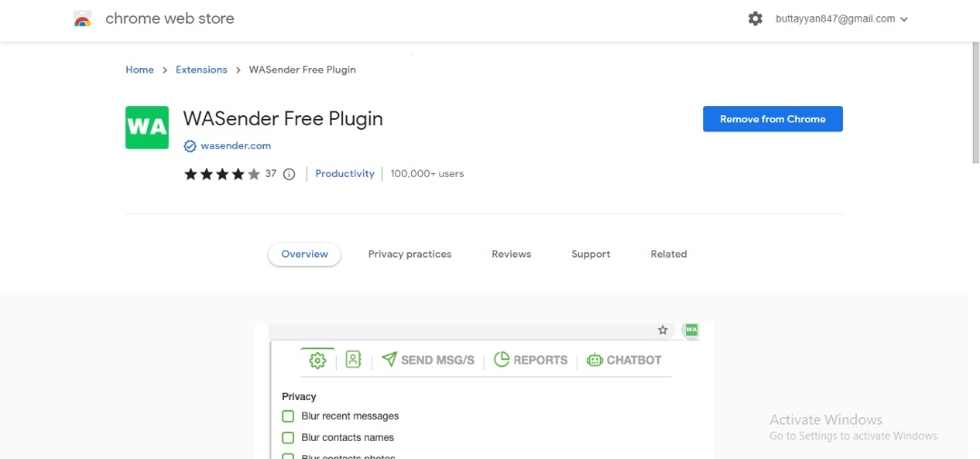Open the Home breadcrumb link
The height and width of the screenshot is (459, 980).
tap(140, 70)
